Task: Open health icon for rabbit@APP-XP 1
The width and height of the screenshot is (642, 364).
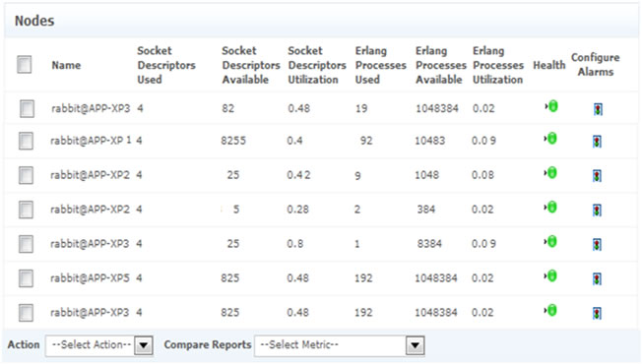Action: pyautogui.click(x=551, y=139)
